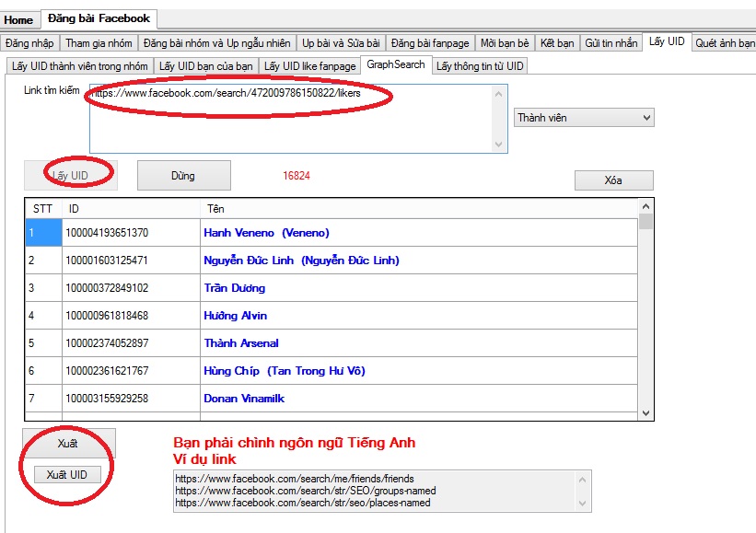Export with the Xuất UID button
This screenshot has height=533, width=756.
[x=67, y=475]
